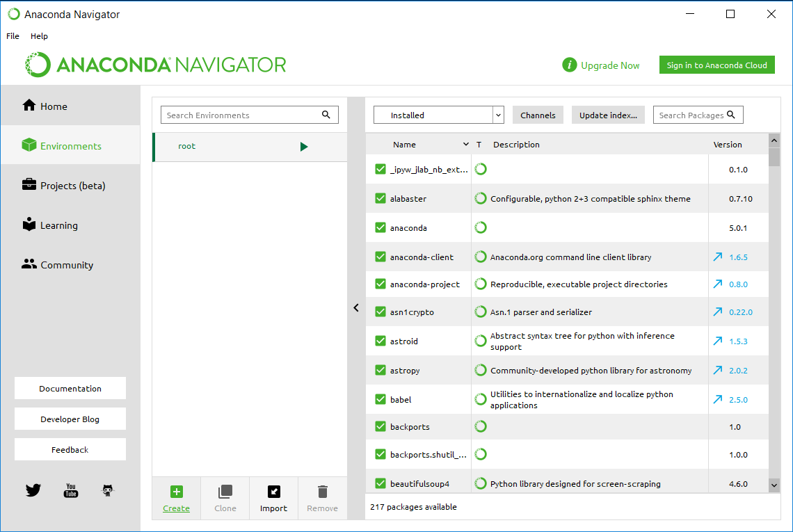
Task: Click the GitHub octocat icon
Action: pyautogui.click(x=108, y=490)
